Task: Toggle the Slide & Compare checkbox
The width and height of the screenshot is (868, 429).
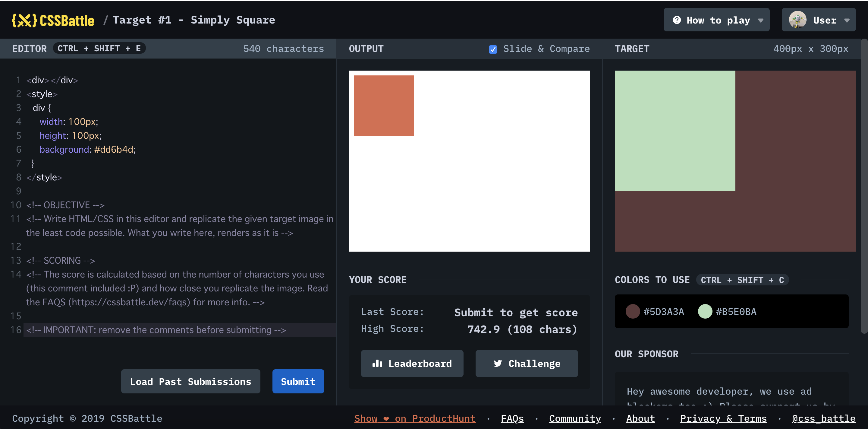Action: [x=493, y=49]
